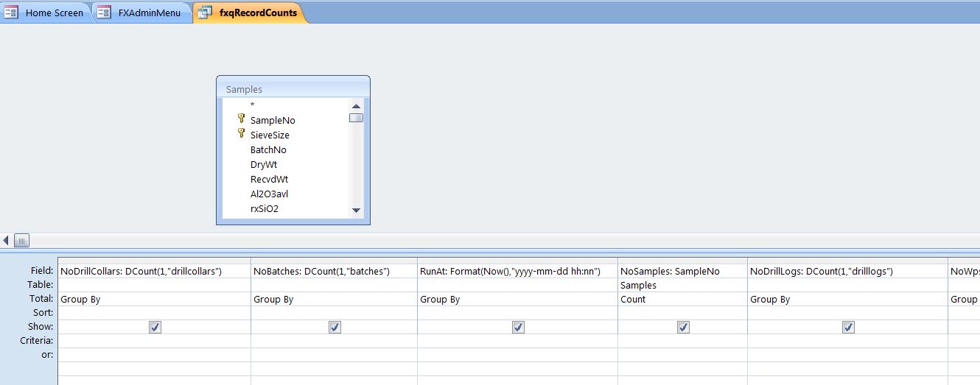The width and height of the screenshot is (980, 385).
Task: Open Total Group By for NoBatches column
Action: click(334, 299)
